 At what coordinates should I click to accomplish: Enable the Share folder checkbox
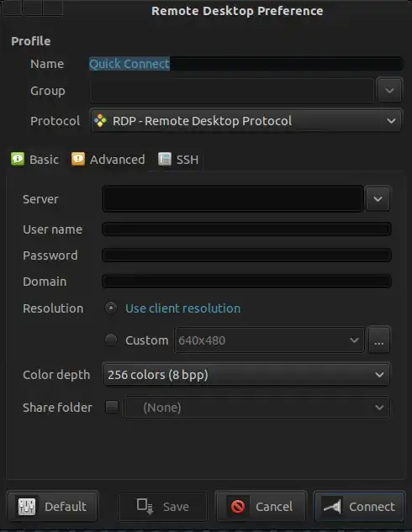pos(112,407)
